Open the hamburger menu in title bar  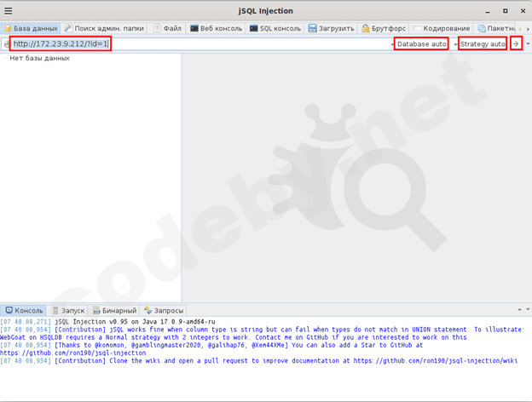coord(9,11)
